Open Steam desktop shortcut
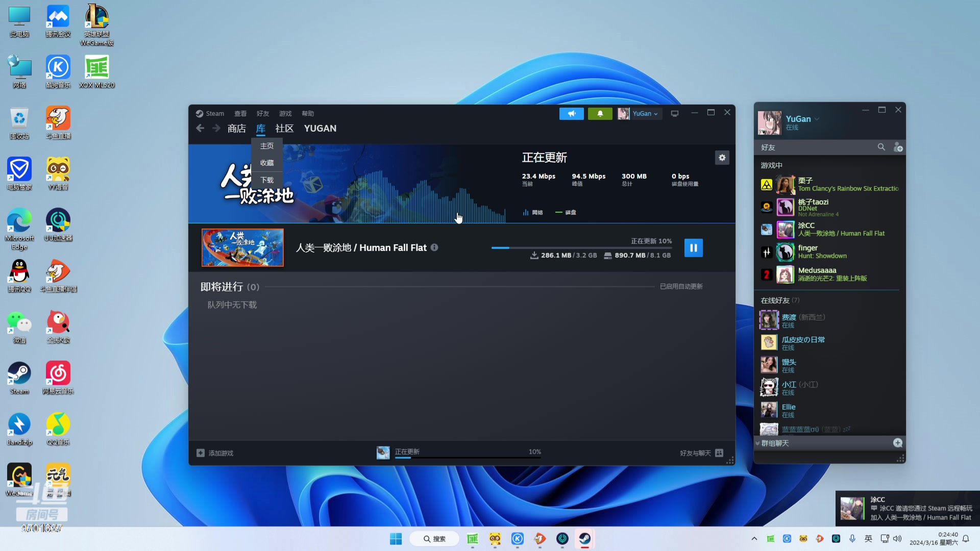 pyautogui.click(x=19, y=378)
